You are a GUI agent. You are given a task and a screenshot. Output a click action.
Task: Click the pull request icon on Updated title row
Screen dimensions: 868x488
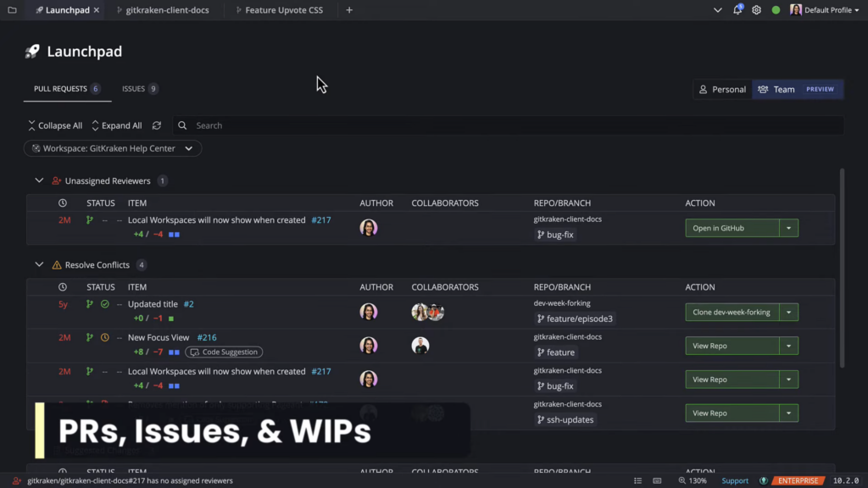(90, 304)
